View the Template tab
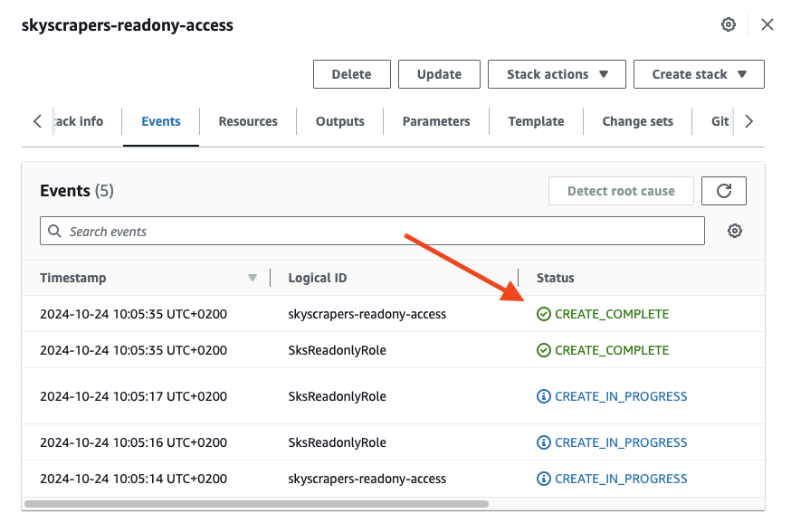Screen dimensions: 791x532 tap(536, 121)
